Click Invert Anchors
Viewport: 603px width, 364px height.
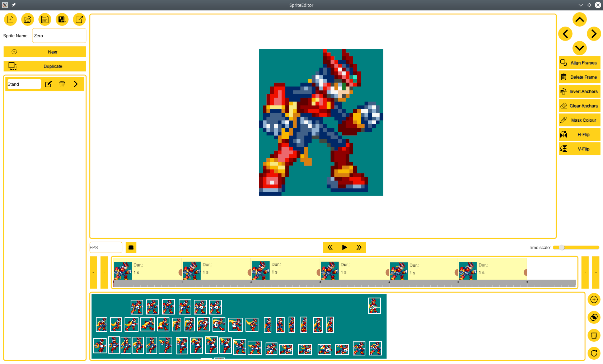(x=580, y=91)
